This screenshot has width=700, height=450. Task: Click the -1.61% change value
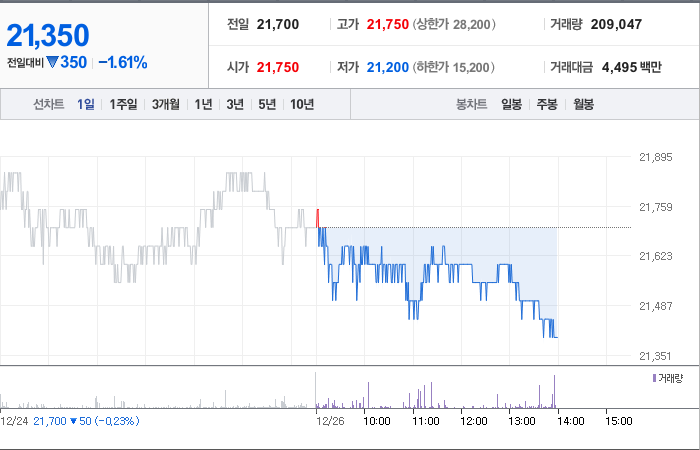tap(123, 62)
